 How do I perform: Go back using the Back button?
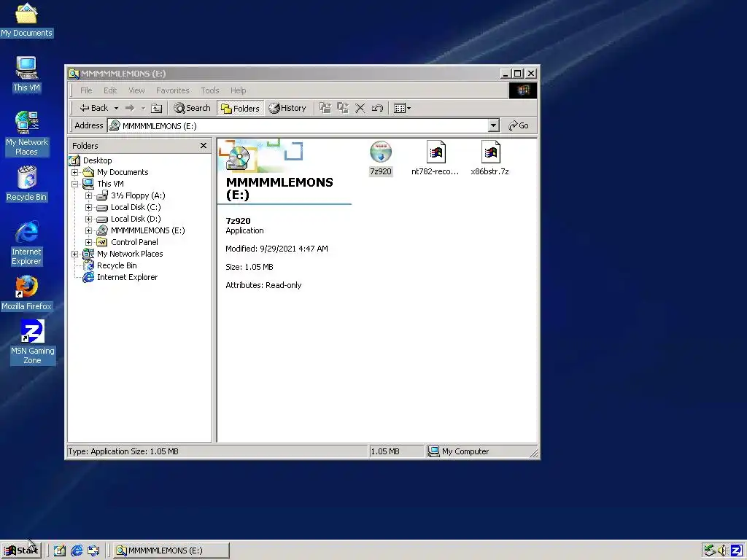pos(94,108)
